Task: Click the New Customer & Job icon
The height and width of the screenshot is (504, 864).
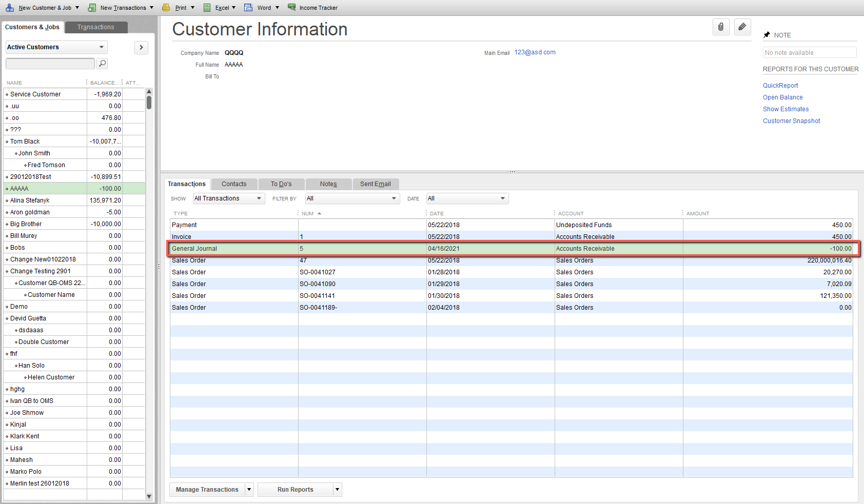Action: click(10, 8)
